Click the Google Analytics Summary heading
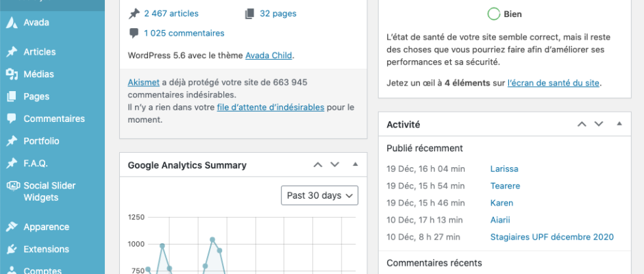The image size is (644, 274). (187, 165)
